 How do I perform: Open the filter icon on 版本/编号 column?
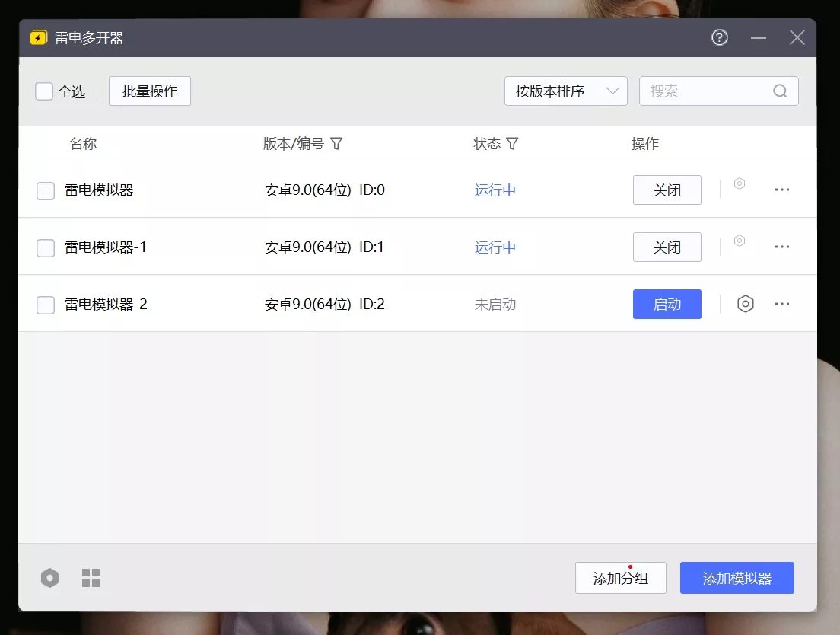(x=336, y=143)
